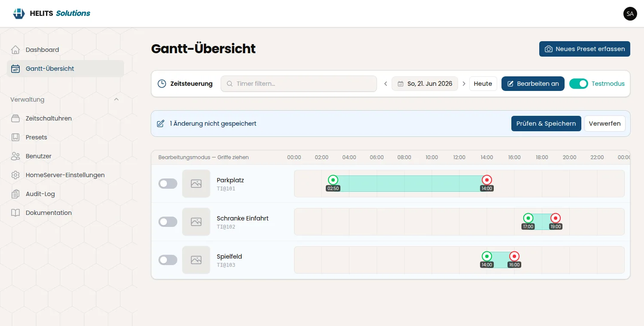Click the Benutzer people icon
Image resolution: width=644 pixels, height=326 pixels.
point(15,156)
